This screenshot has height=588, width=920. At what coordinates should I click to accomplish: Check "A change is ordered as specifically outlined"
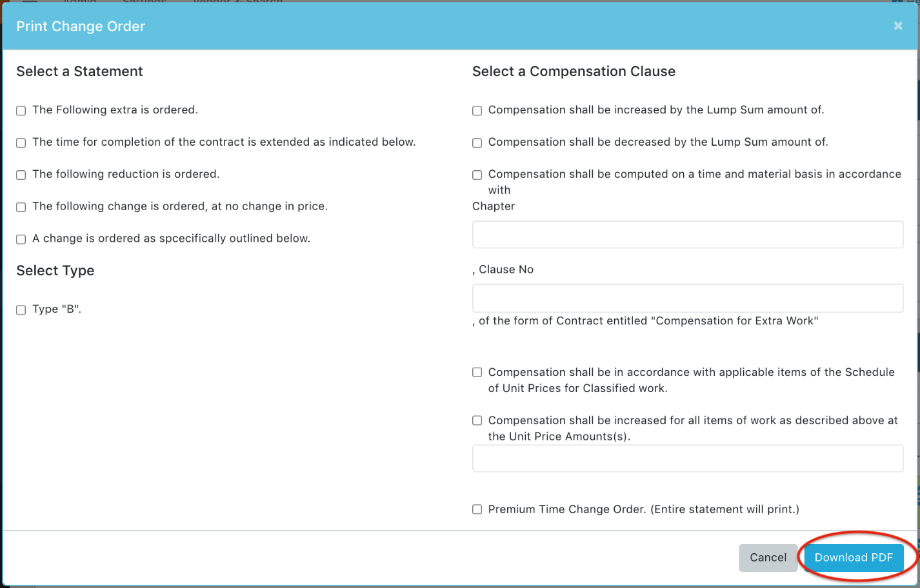click(21, 240)
